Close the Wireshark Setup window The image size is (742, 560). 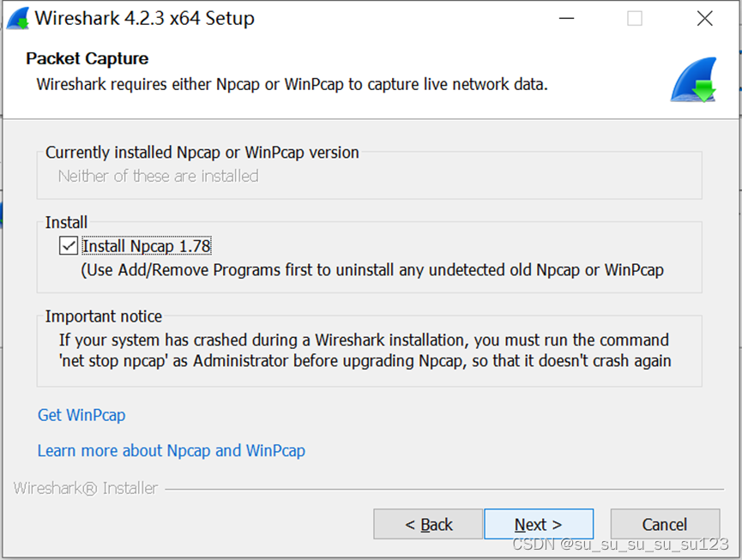704,19
